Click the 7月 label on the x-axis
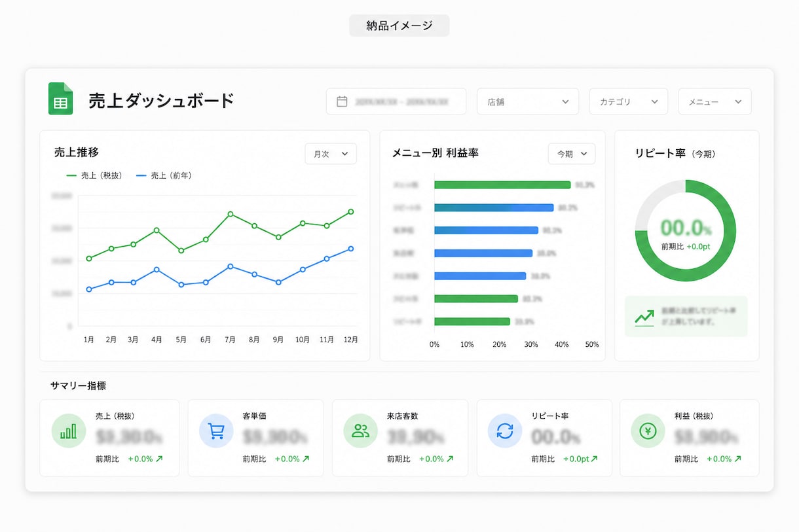 [230, 340]
